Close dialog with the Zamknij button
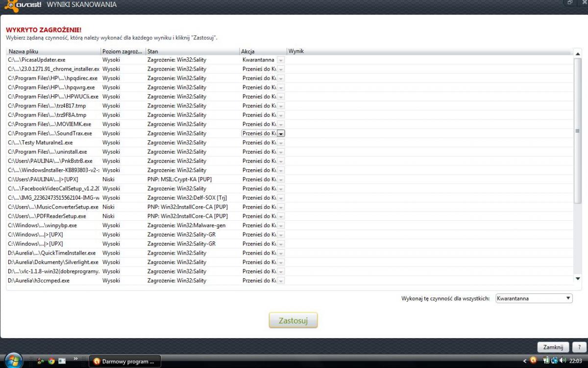 [x=553, y=347]
